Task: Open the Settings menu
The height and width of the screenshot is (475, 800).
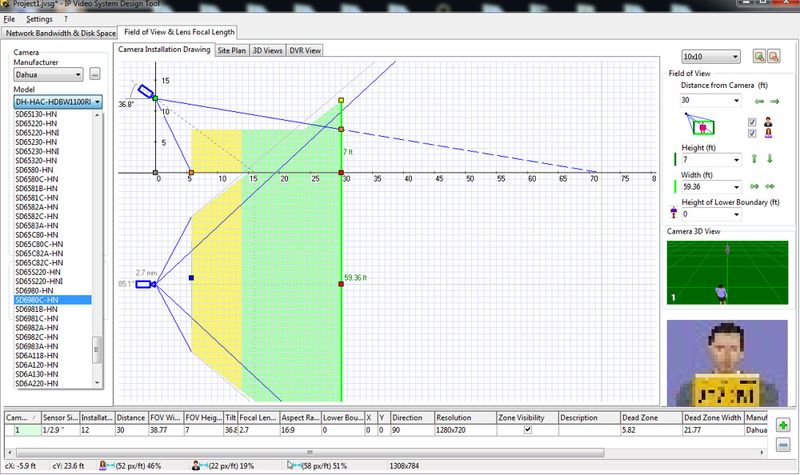Action: 40,19
